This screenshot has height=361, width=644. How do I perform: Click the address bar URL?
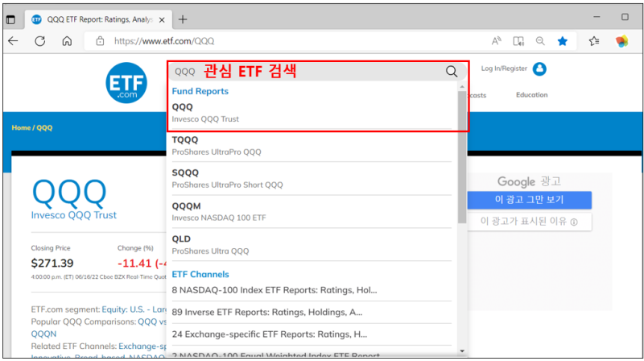point(164,41)
